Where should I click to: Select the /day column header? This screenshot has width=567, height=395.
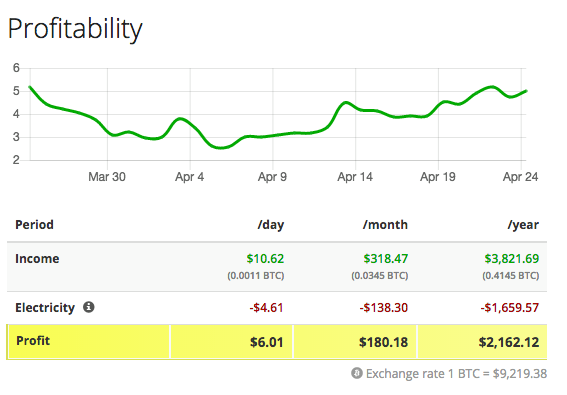pyautogui.click(x=270, y=225)
